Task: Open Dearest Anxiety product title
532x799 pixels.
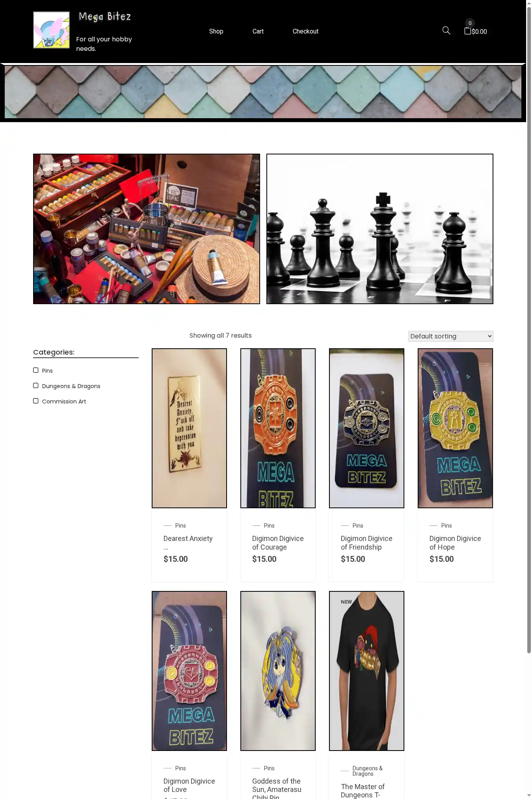Action: (188, 539)
